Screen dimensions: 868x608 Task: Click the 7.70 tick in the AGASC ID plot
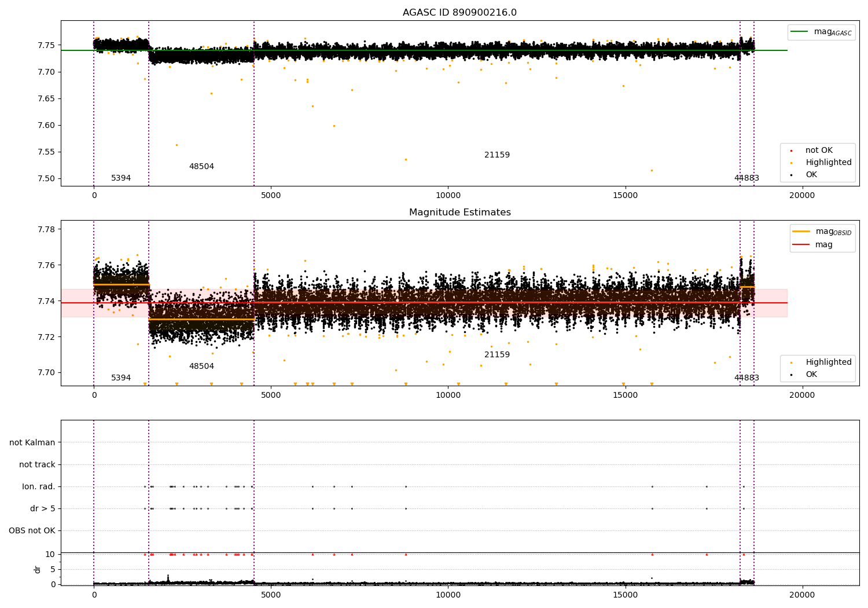tap(47, 72)
